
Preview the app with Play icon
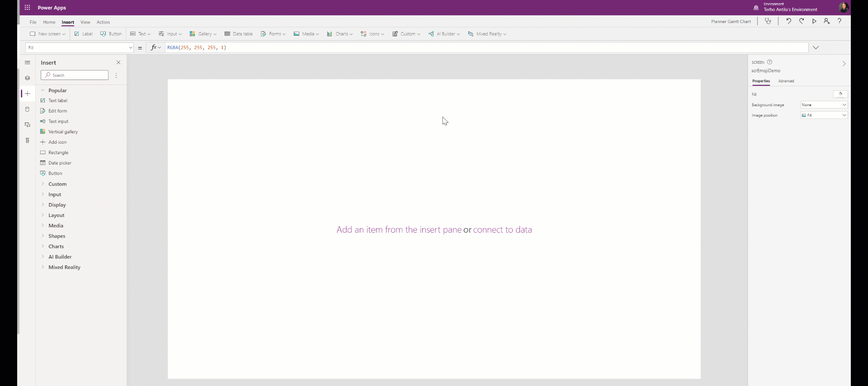click(814, 21)
